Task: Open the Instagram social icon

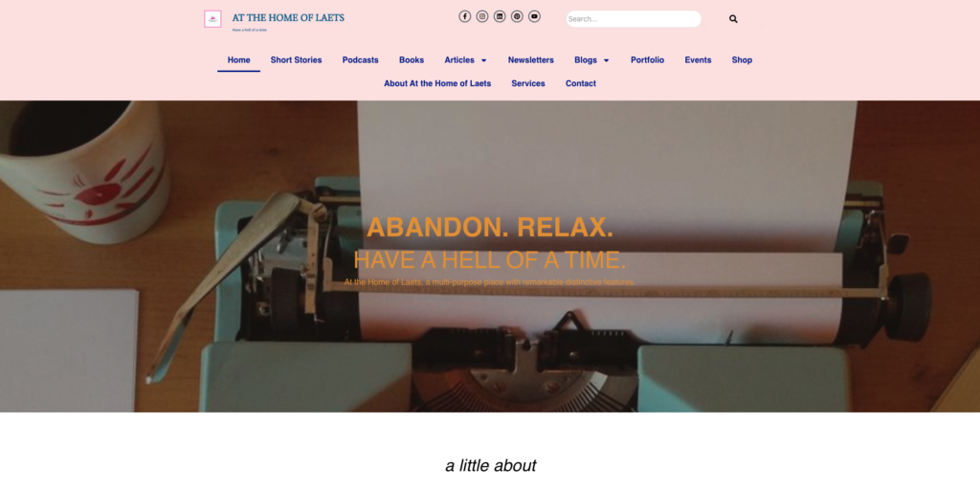Action: (x=482, y=16)
